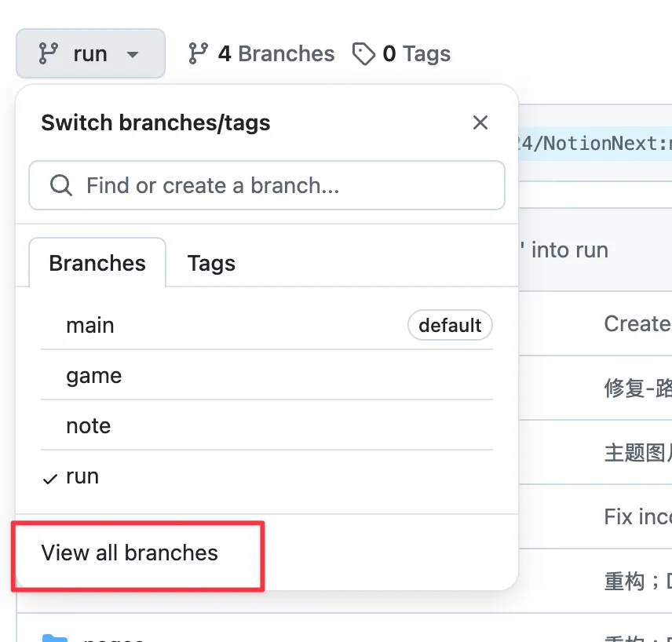
Task: Open the 4 Branches link
Action: click(261, 53)
